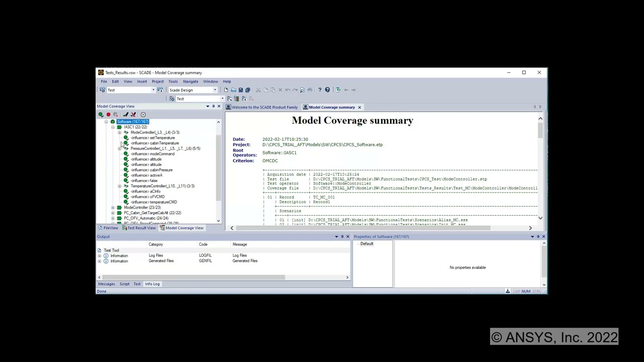Close the Model Coverage summary tab

[359, 107]
